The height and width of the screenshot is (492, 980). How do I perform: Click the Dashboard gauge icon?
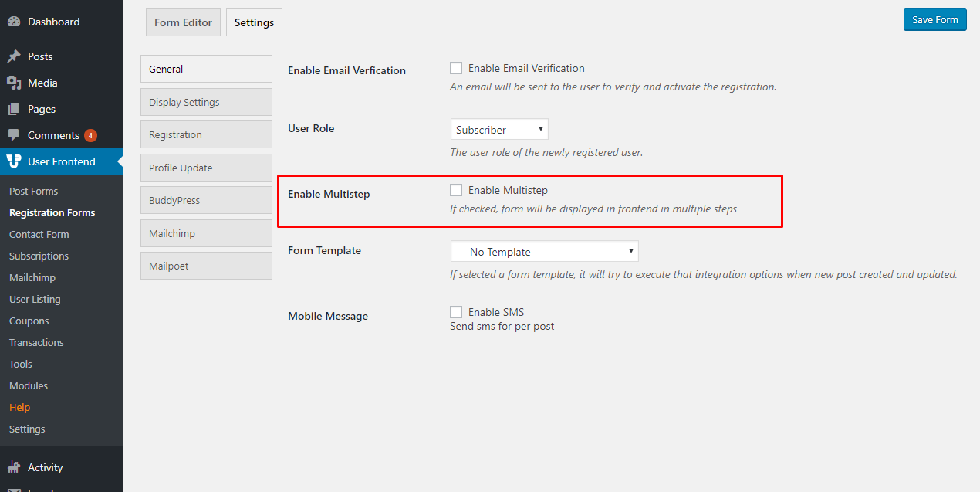[x=14, y=22]
